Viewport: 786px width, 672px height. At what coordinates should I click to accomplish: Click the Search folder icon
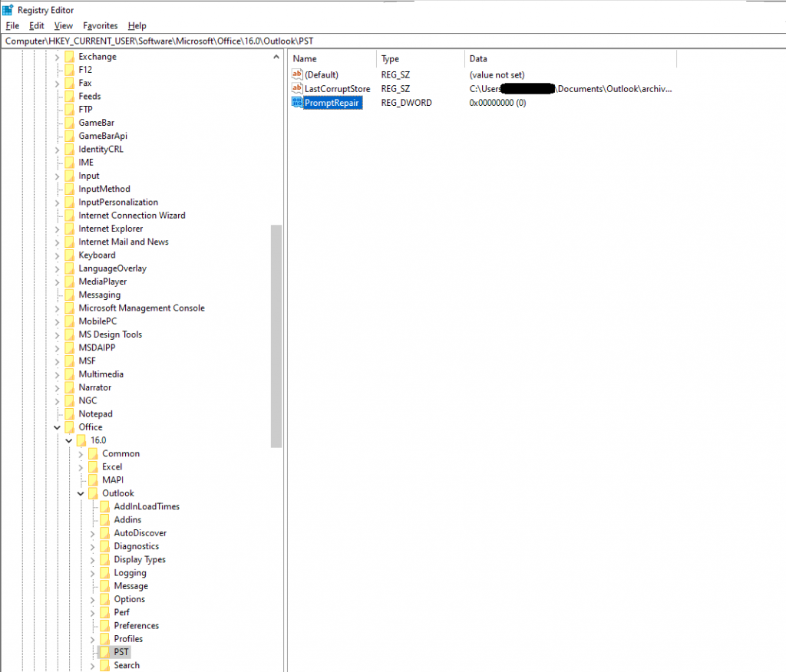pyautogui.click(x=105, y=666)
